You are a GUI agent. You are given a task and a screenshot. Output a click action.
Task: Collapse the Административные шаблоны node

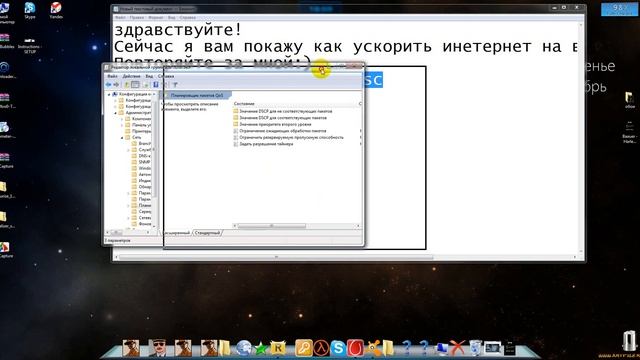click(x=116, y=113)
